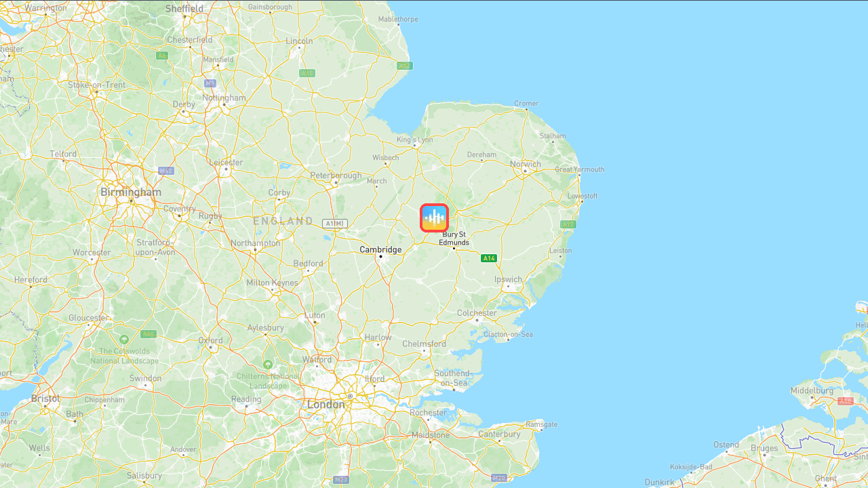Select the Ipswich town label
Screen dimensions: 868x488
pyautogui.click(x=509, y=279)
